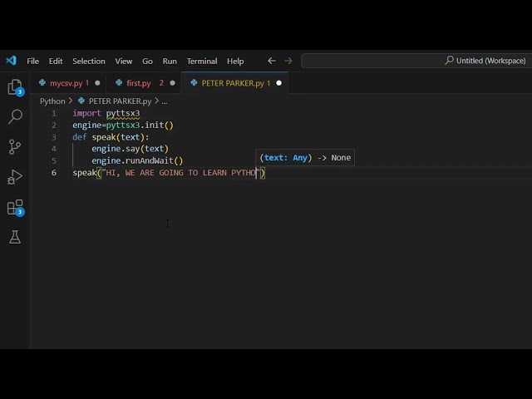This screenshot has height=399, width=532.
Task: Open the File menu
Action: 33,61
